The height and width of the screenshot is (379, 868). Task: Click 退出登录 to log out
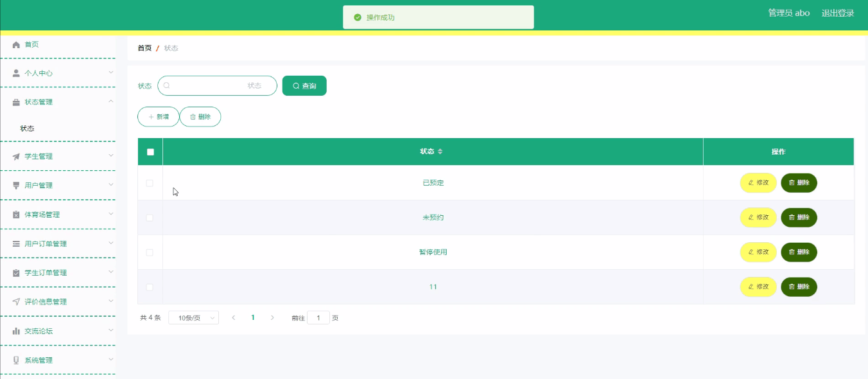(837, 12)
